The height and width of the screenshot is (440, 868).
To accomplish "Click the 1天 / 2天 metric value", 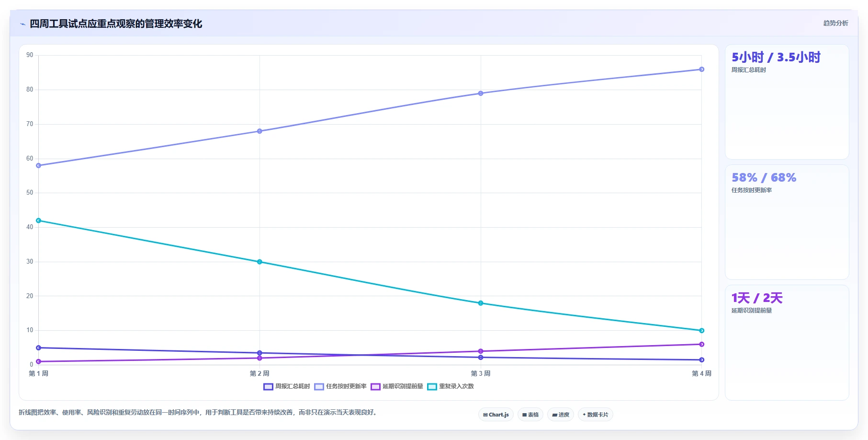I will tap(757, 298).
